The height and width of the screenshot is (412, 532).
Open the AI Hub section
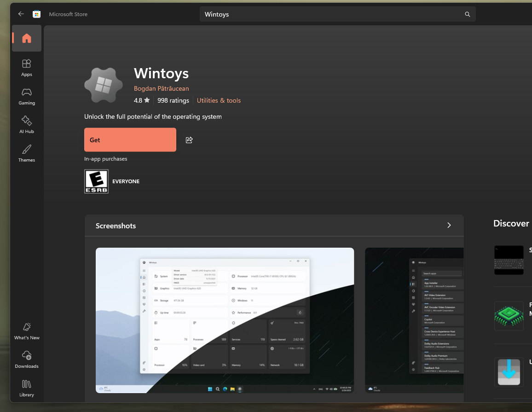[27, 125]
